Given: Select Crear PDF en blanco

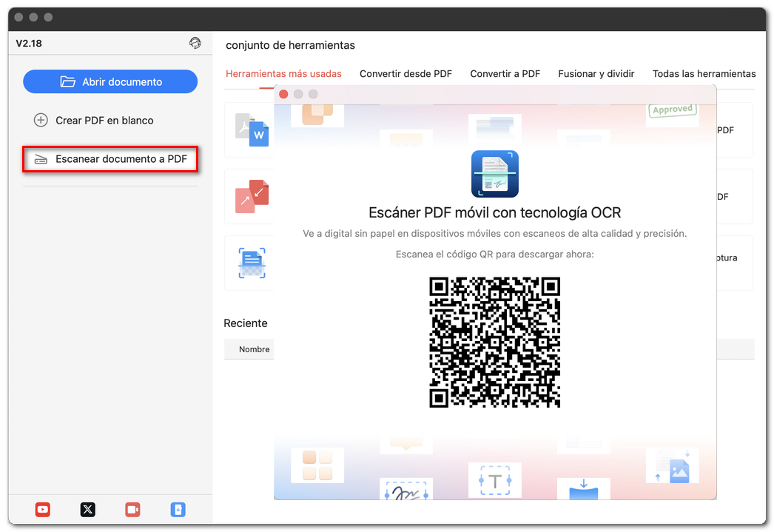Looking at the screenshot, I should pyautogui.click(x=110, y=120).
